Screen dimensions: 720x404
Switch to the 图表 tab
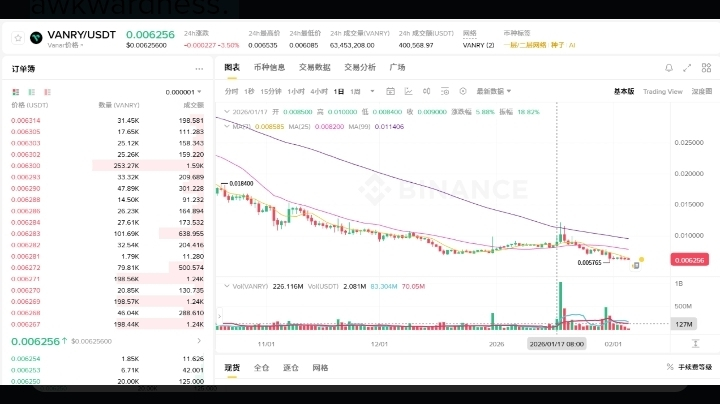coord(232,67)
